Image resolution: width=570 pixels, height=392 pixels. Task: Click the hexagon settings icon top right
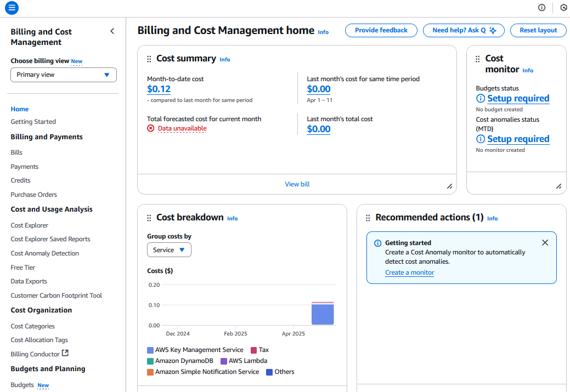click(x=564, y=8)
